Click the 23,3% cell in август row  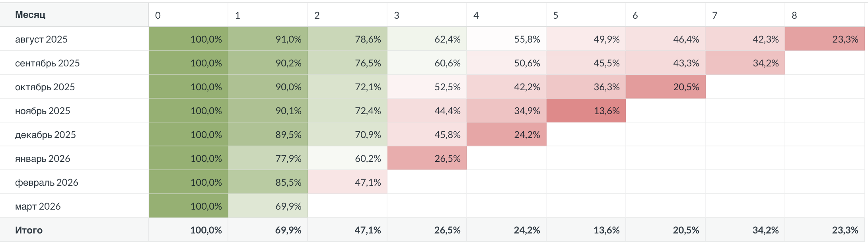pyautogui.click(x=825, y=39)
